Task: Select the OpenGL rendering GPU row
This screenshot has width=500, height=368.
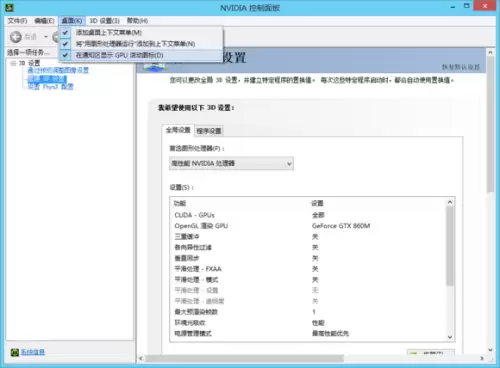Action: click(x=308, y=226)
